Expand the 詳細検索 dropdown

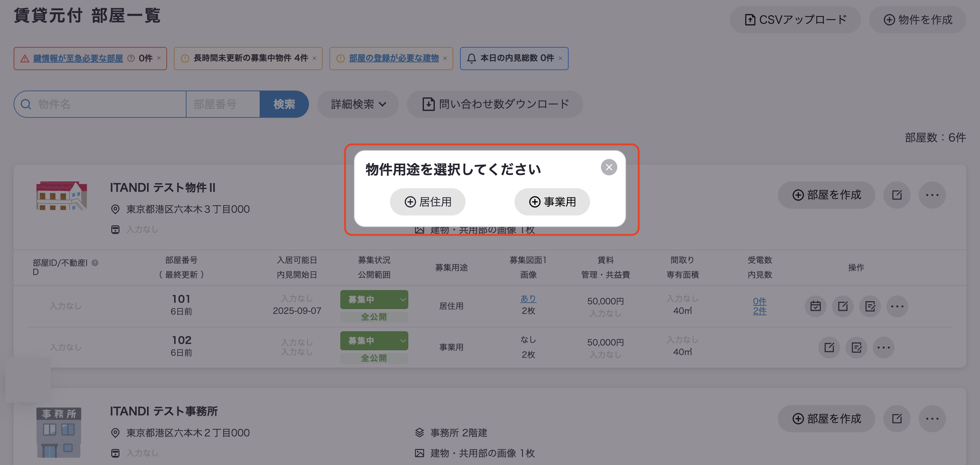pos(358,104)
